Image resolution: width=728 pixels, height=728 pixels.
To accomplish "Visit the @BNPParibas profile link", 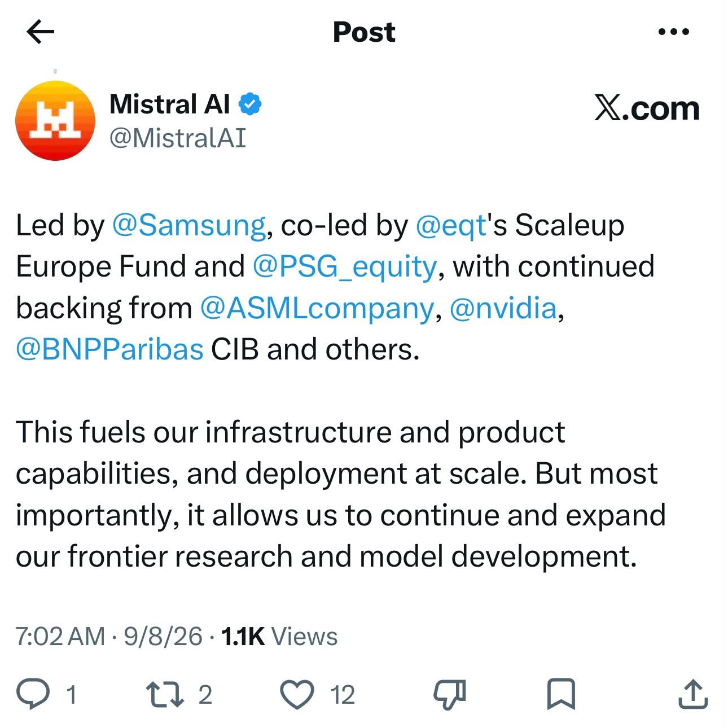I will (x=109, y=349).
